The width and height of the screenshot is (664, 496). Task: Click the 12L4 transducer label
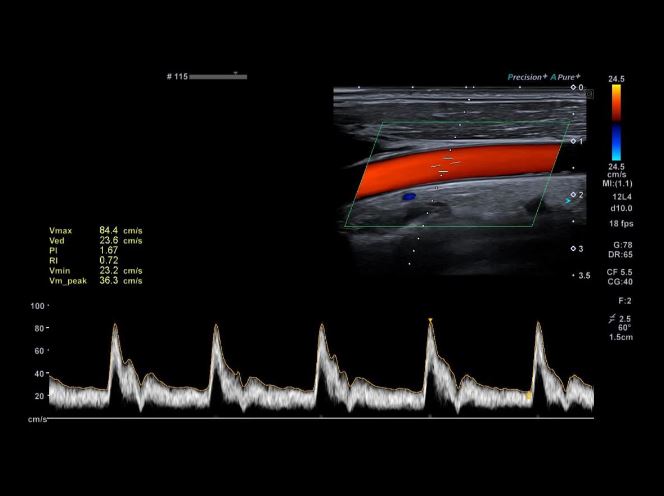(622, 197)
